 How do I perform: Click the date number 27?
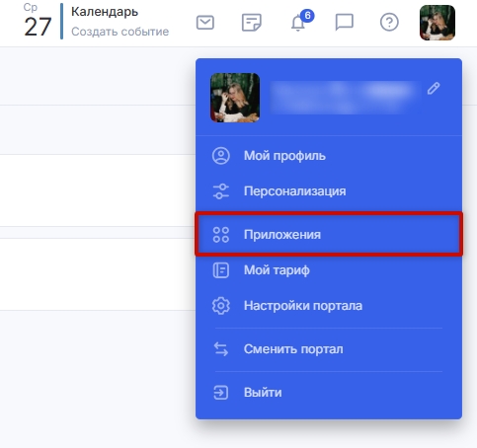[38, 27]
